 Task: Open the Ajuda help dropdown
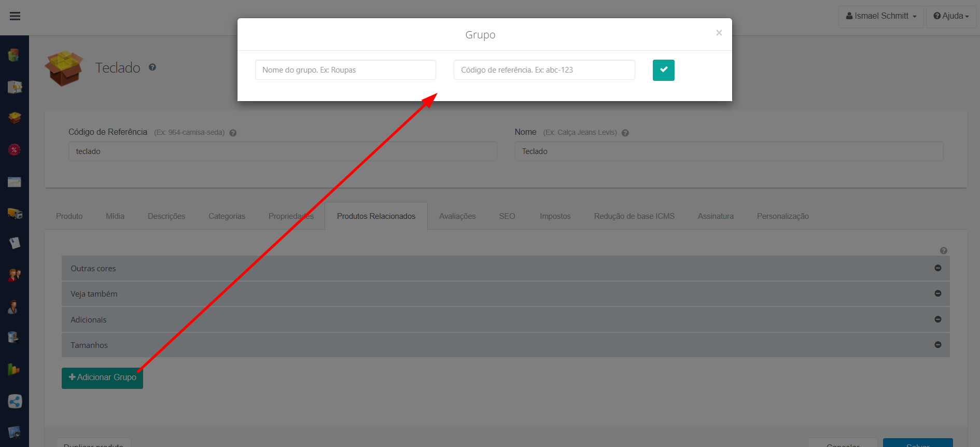tap(951, 16)
